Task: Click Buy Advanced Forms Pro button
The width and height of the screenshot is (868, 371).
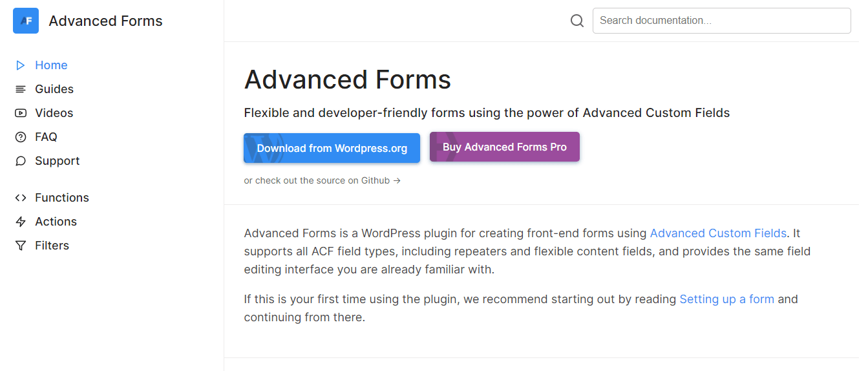Action: click(505, 147)
